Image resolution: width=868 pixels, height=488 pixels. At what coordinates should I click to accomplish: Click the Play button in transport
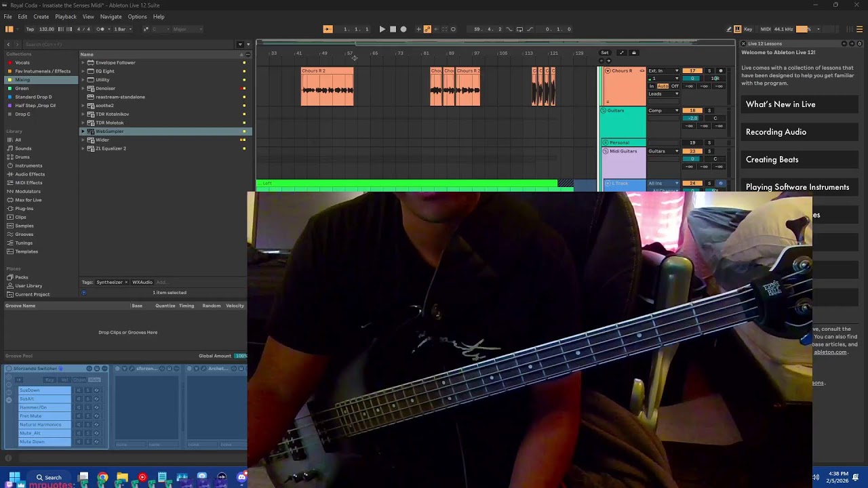point(382,29)
